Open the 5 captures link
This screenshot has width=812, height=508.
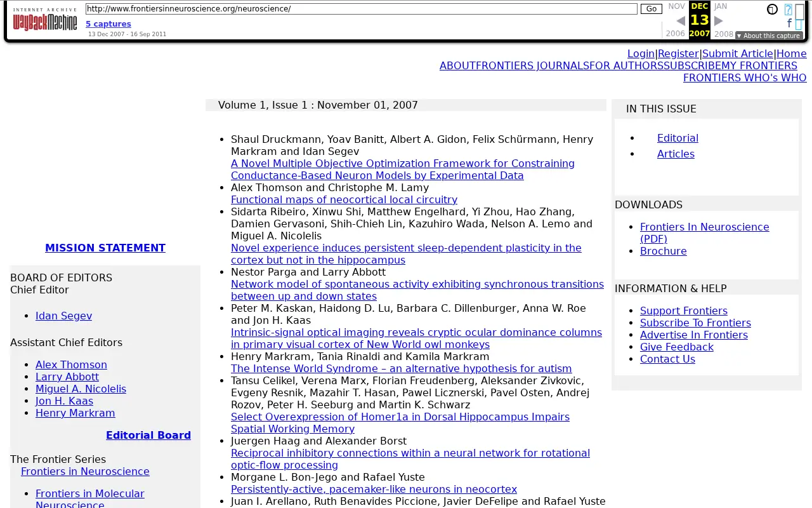(108, 24)
